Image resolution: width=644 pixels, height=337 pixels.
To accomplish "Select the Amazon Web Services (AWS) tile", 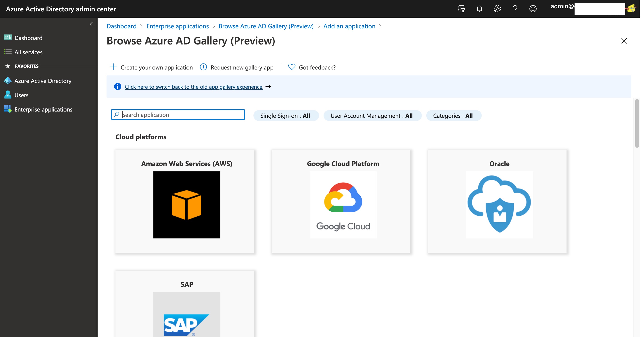I will pos(184,201).
